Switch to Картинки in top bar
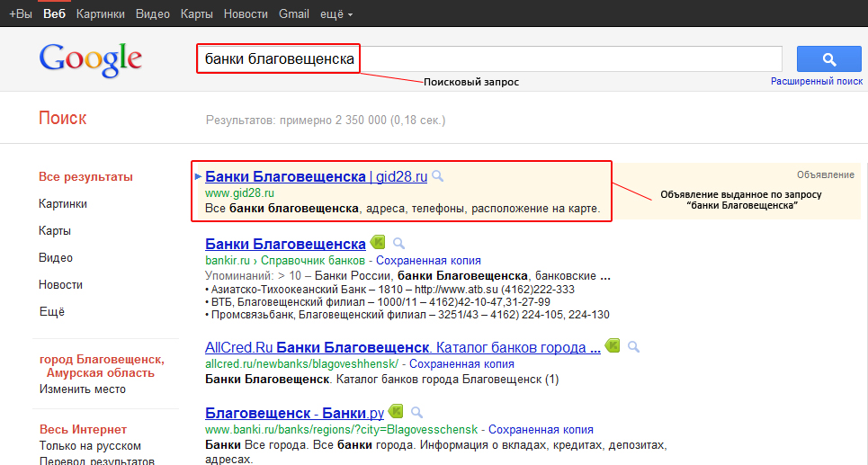868x465 pixels. (100, 13)
